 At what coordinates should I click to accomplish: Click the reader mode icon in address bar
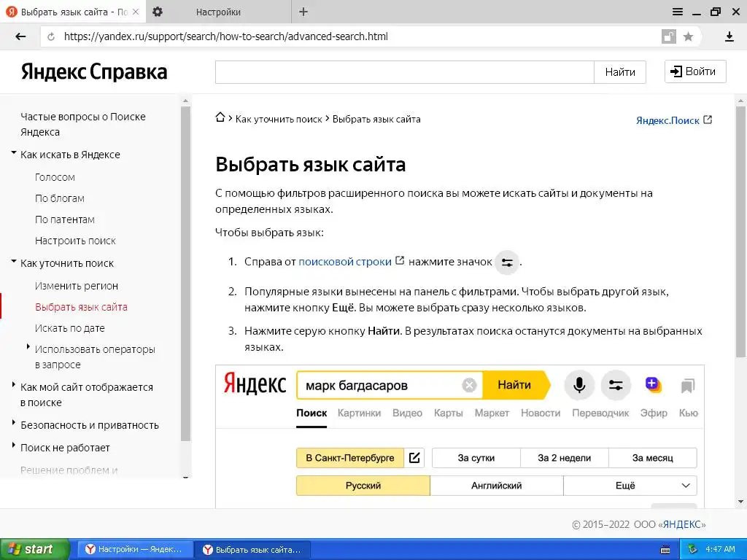coord(669,36)
